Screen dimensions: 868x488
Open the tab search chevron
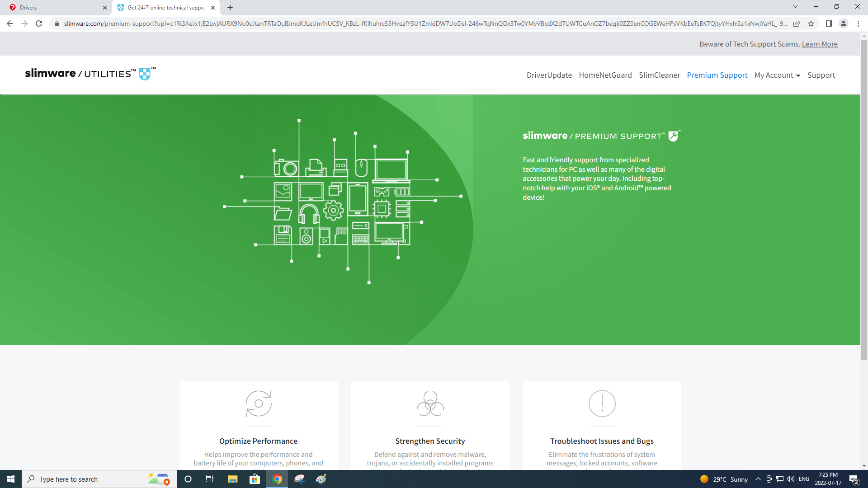pos(795,7)
